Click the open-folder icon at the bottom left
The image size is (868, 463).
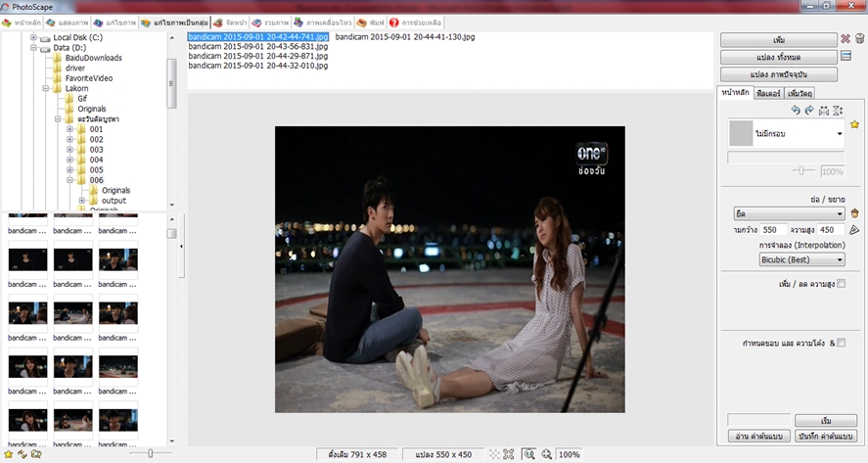(x=36, y=454)
